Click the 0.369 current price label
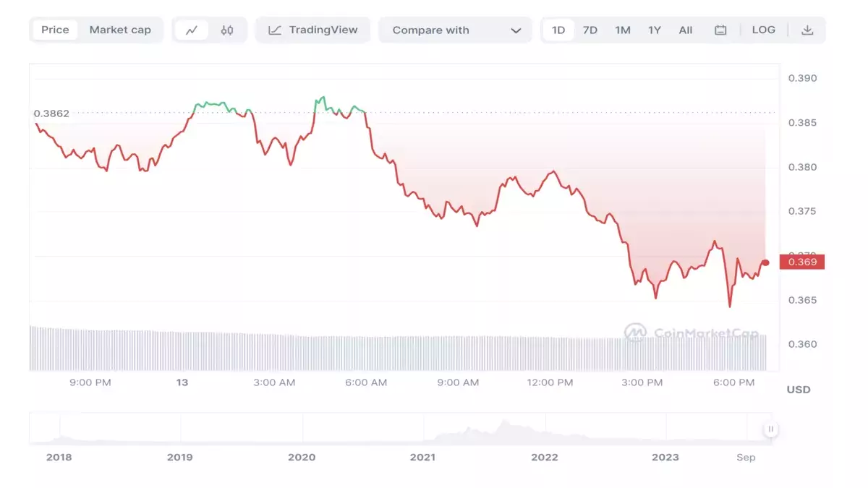The height and width of the screenshot is (488, 868). 802,262
